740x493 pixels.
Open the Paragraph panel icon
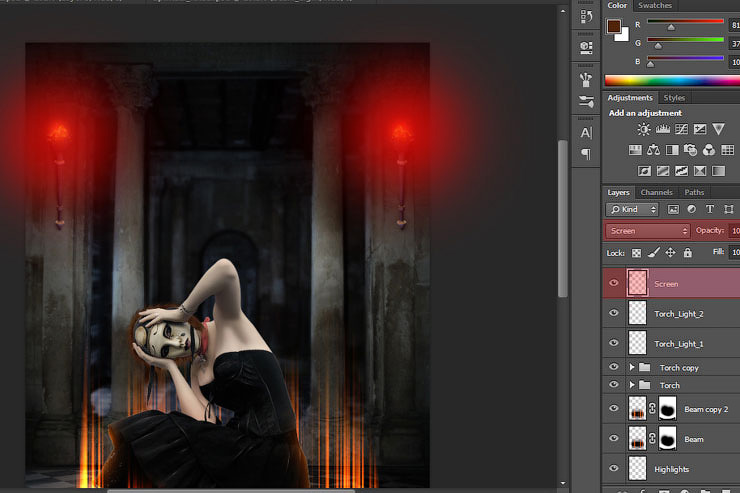click(x=586, y=154)
